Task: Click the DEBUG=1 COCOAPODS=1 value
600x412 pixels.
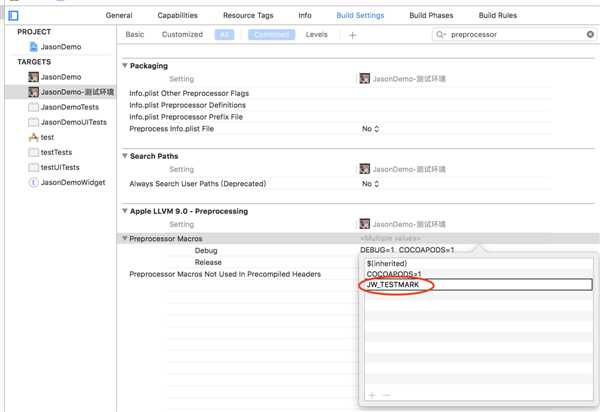Action: tap(407, 250)
